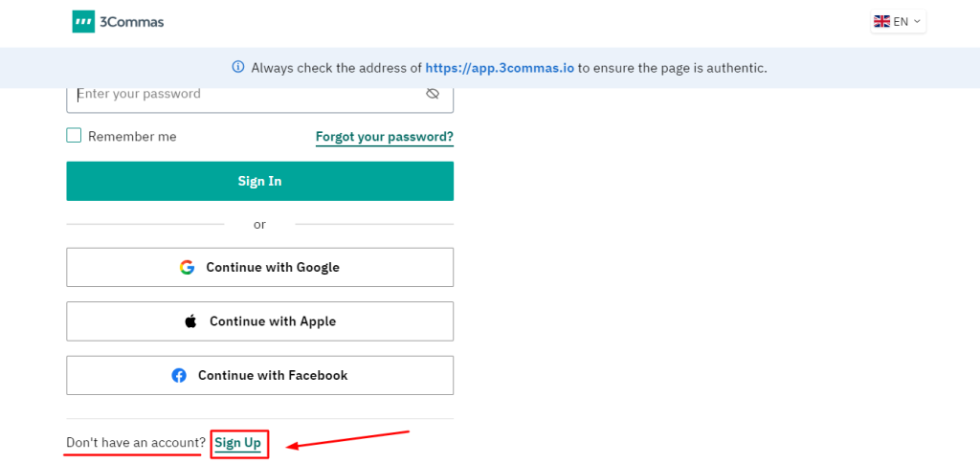Open the EN language dropdown
The height and width of the screenshot is (463, 980).
point(898,21)
